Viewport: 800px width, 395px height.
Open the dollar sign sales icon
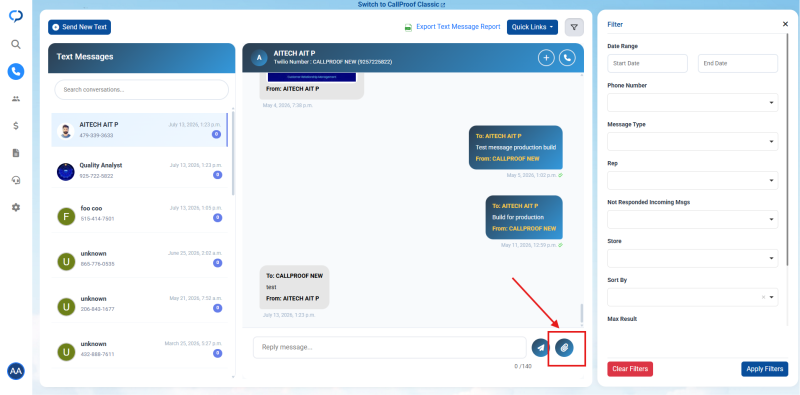(16, 126)
